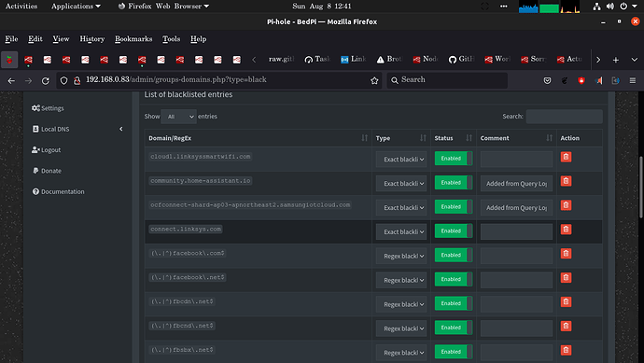Open Type dropdown for community.home-assistant.io
The image size is (644, 363).
pos(401,184)
